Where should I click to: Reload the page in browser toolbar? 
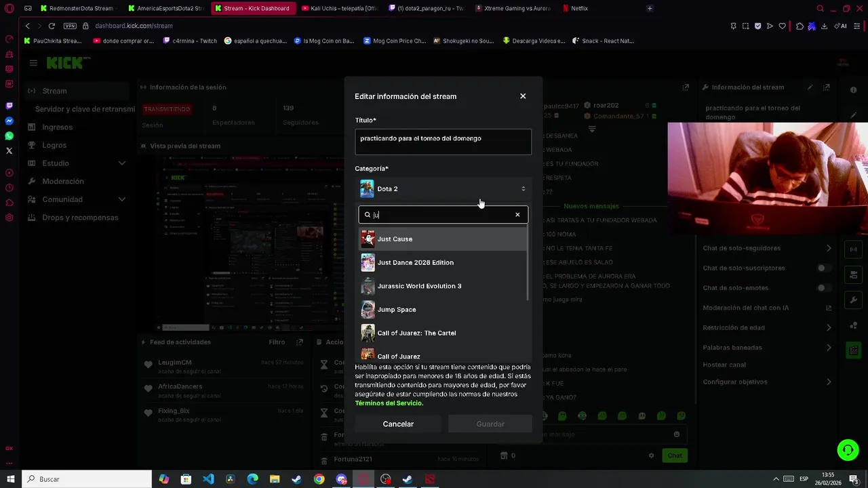pos(52,26)
